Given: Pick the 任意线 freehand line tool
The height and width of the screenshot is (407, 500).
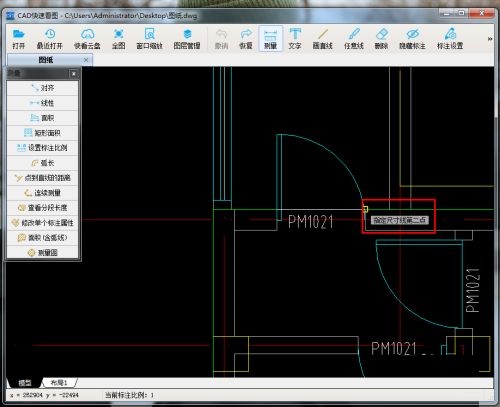Looking at the screenshot, I should click(354, 39).
